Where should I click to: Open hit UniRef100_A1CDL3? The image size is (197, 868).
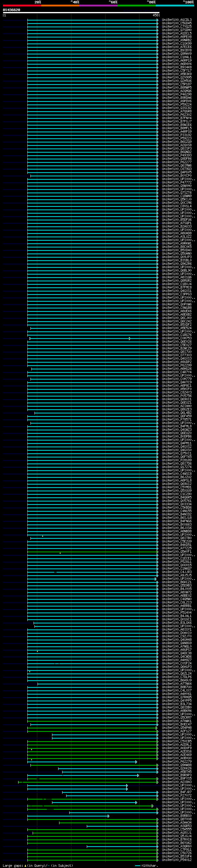pyautogui.click(x=177, y=20)
